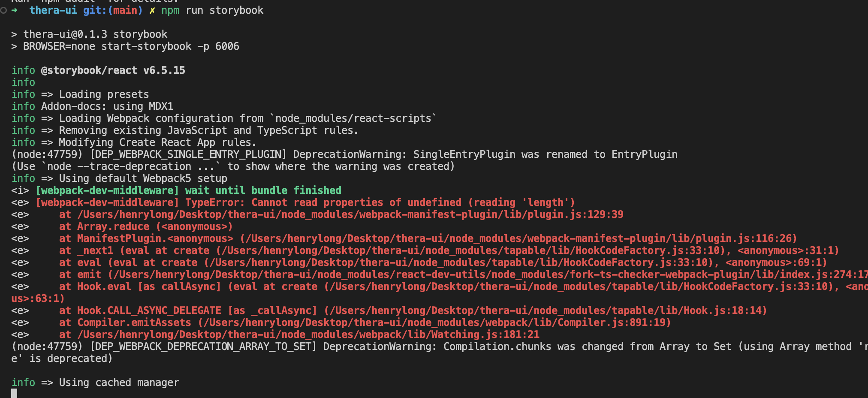The image size is (868, 398).
Task: Click the "BROWSER=none start-storybook -p 6006" line
Action: click(x=131, y=46)
